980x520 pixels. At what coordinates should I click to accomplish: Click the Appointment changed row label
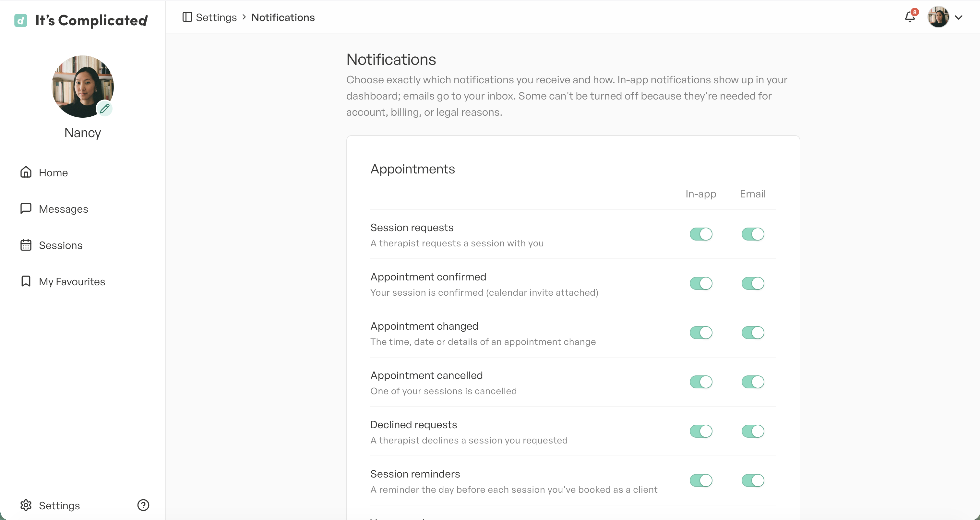[424, 326]
